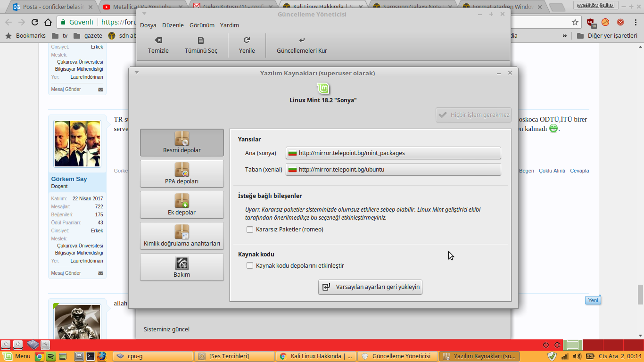The image size is (644, 362).
Task: Launch Chrome from panel launcher
Action: pyautogui.click(x=40, y=356)
